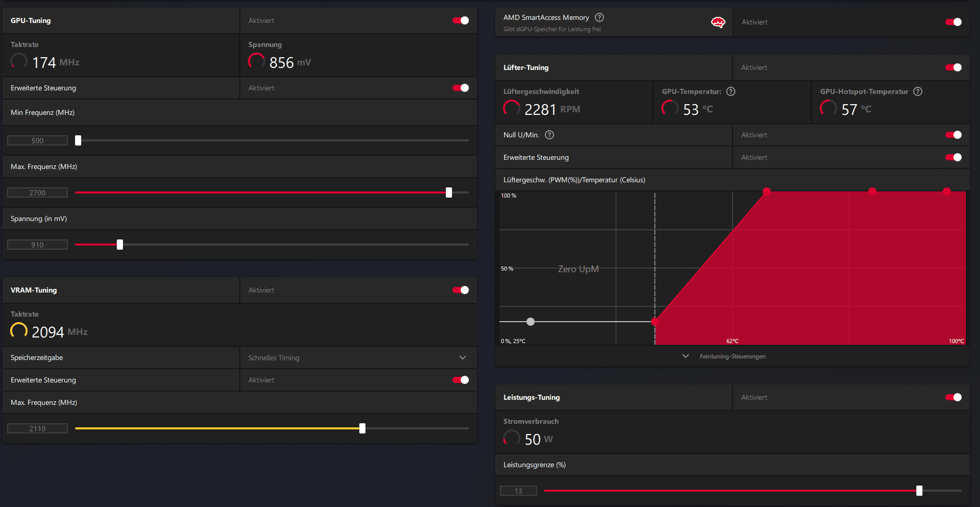
Task: Disable the Leistungs-Tuning toggle
Action: [953, 397]
